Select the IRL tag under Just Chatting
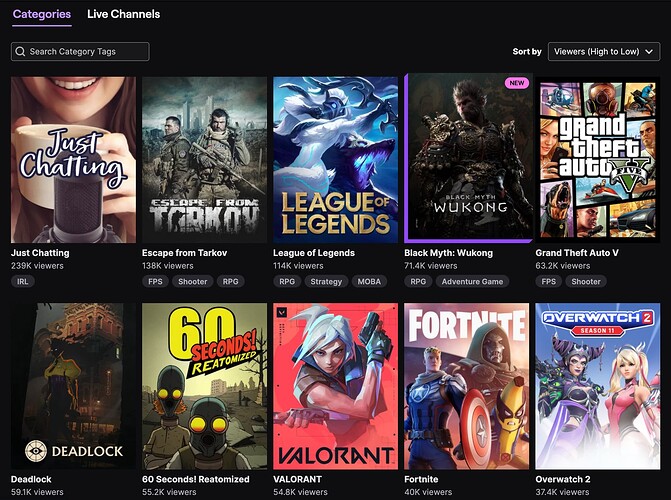Viewport: 671px width, 500px height. [x=23, y=281]
